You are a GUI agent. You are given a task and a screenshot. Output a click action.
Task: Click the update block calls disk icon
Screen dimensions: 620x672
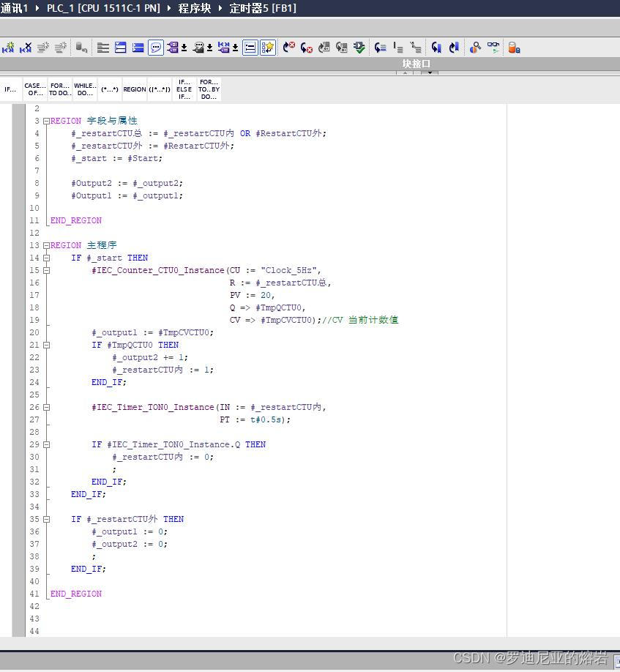point(342,48)
